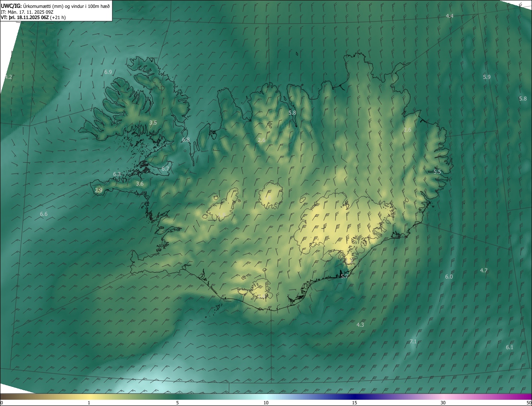The width and height of the screenshot is (532, 406).
Task: Click the '0' tick label on the color scale
Action: coord(2,403)
